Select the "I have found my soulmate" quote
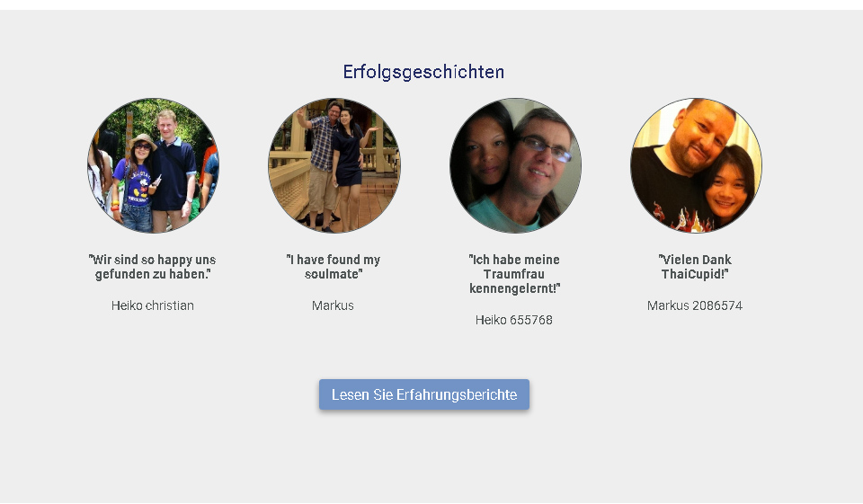Image resolution: width=863 pixels, height=504 pixels. (x=333, y=267)
